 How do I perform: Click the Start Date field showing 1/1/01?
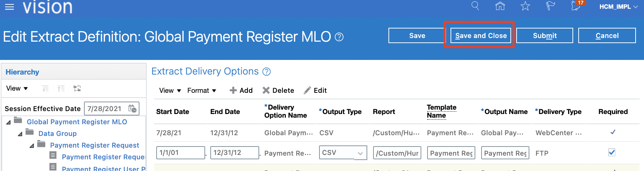(180, 153)
